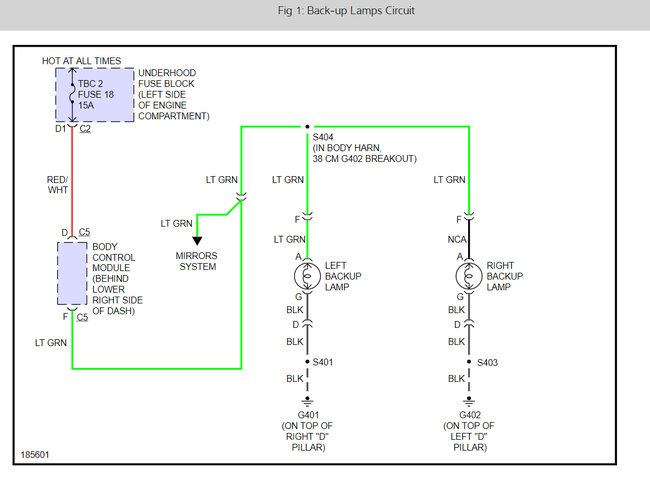
Task: Click the 'MIRRORS SYSTEM' label
Action: coord(197,261)
